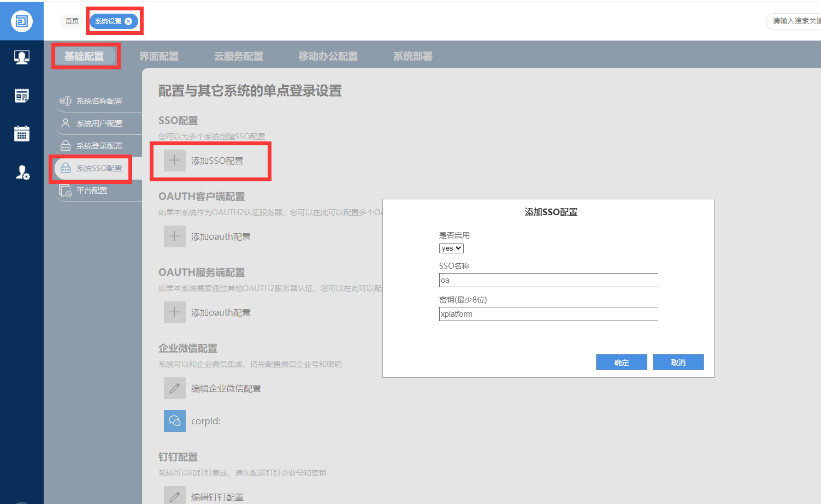Click the pencil icon for 编辑企业微信配置
Viewport: 821px width, 504px height.
coord(175,388)
